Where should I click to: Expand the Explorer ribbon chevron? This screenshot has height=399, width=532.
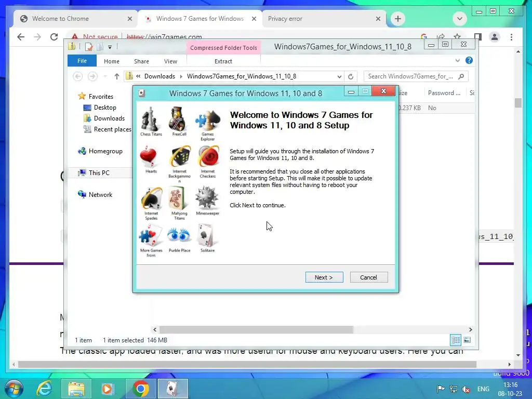coord(457,60)
